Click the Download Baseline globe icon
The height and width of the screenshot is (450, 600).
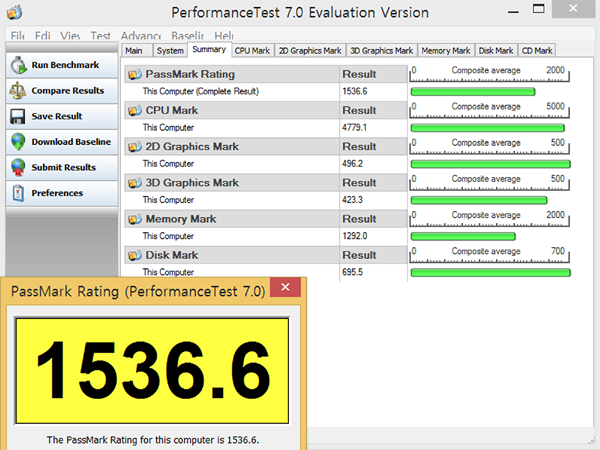point(18,142)
